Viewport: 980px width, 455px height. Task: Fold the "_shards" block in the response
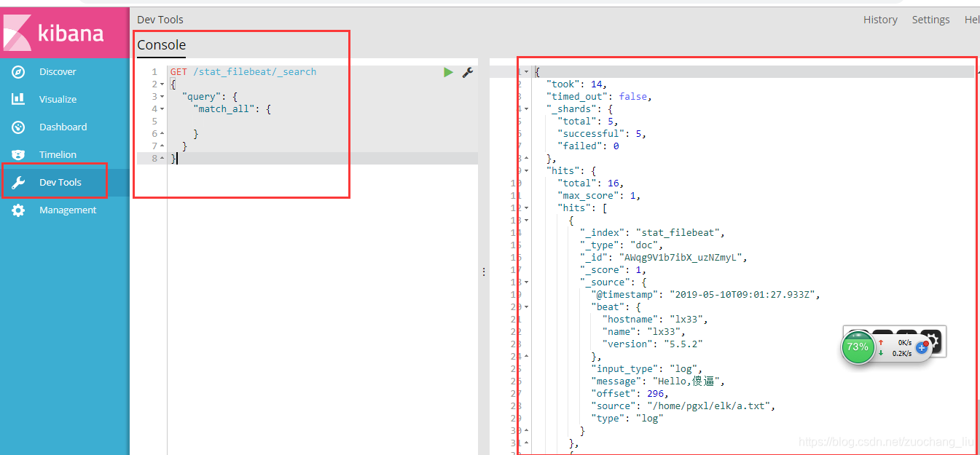click(x=528, y=109)
